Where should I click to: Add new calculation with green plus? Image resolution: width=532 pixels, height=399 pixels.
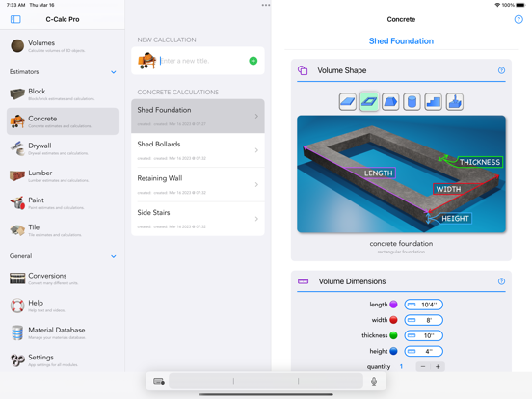pos(253,61)
